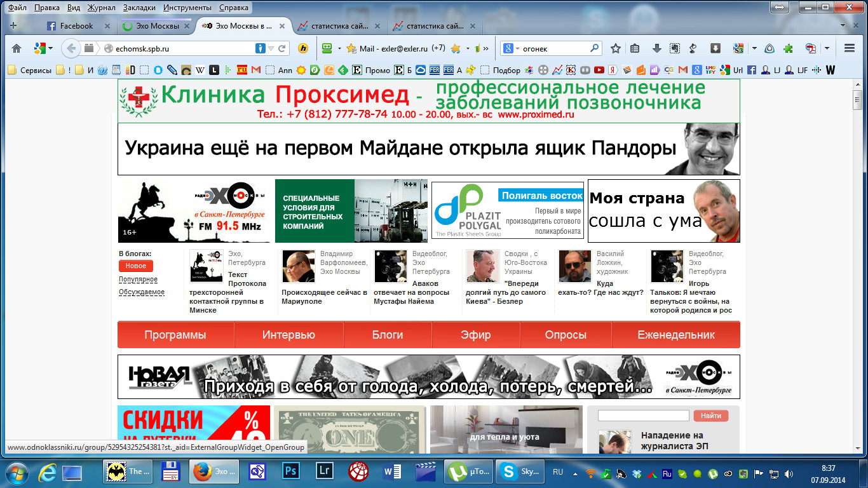Bookmark this page with the star icon
The height and width of the screenshot is (488, 868).
[615, 48]
